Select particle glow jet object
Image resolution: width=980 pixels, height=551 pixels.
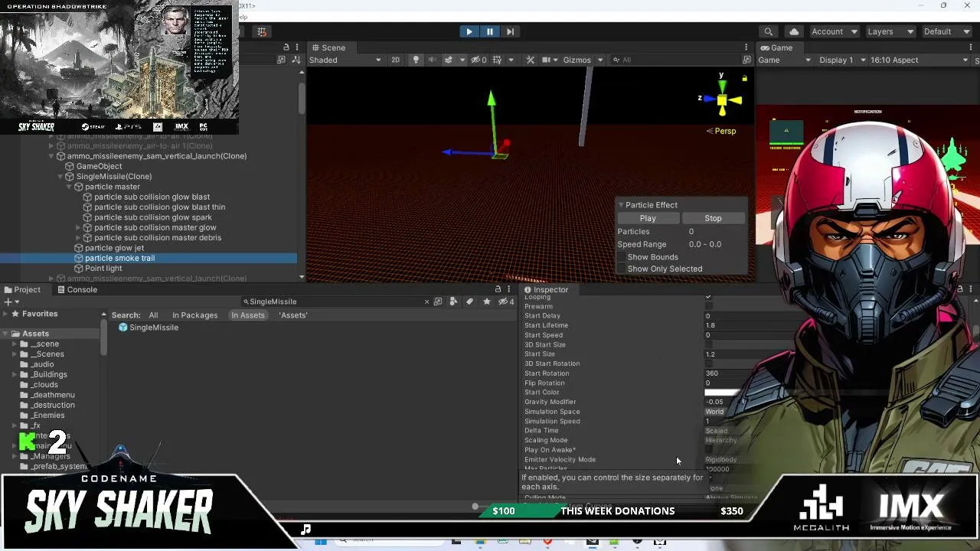[x=114, y=248]
